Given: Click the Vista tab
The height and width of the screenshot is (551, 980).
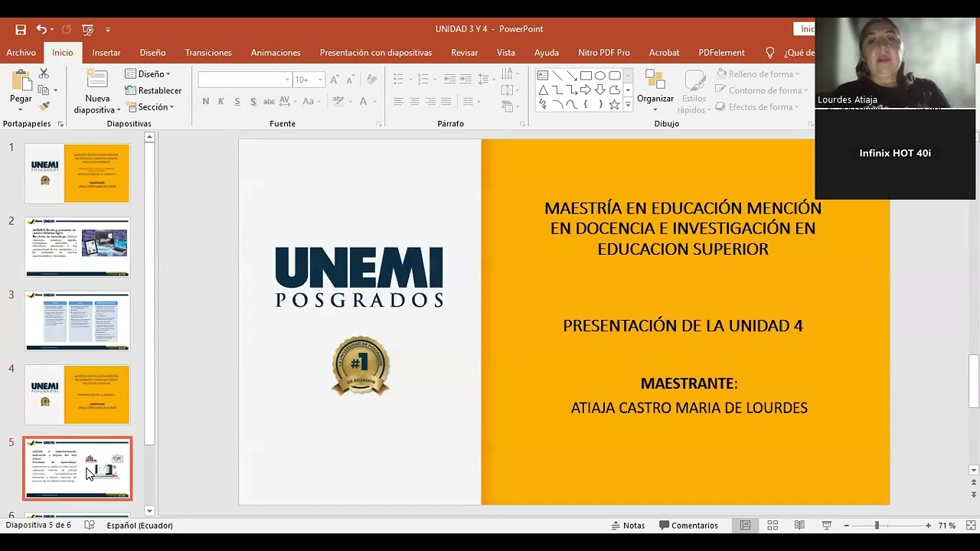Looking at the screenshot, I should [506, 53].
